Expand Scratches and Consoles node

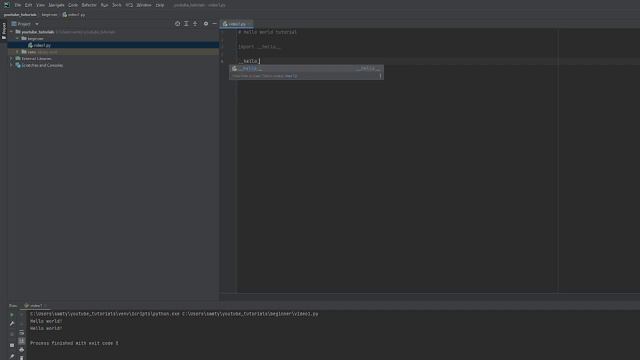point(11,65)
